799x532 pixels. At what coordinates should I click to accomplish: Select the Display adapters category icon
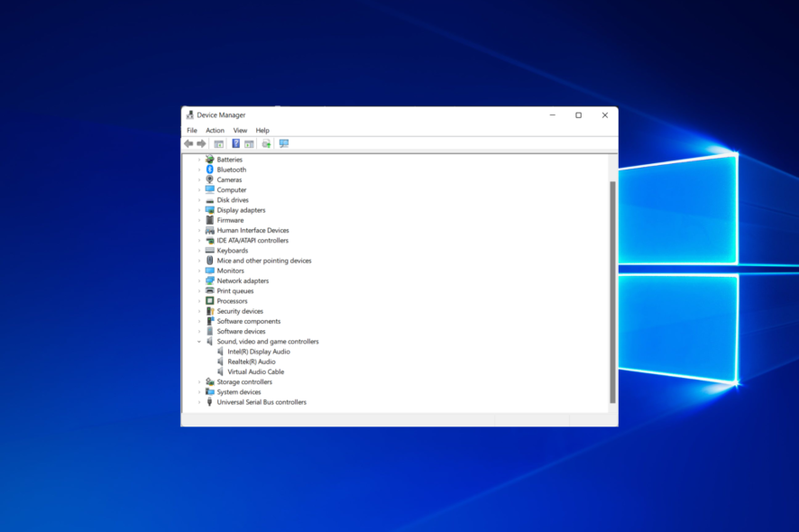[209, 210]
